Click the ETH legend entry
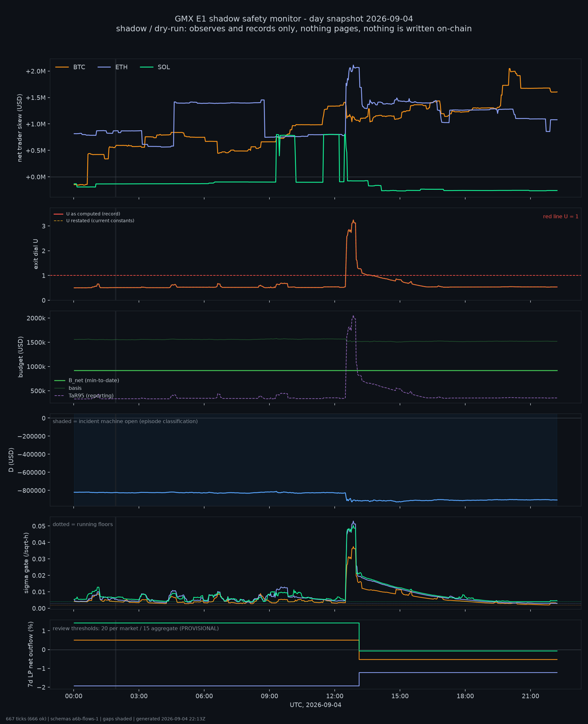Image resolution: width=588 pixels, height=724 pixels. 112,67
